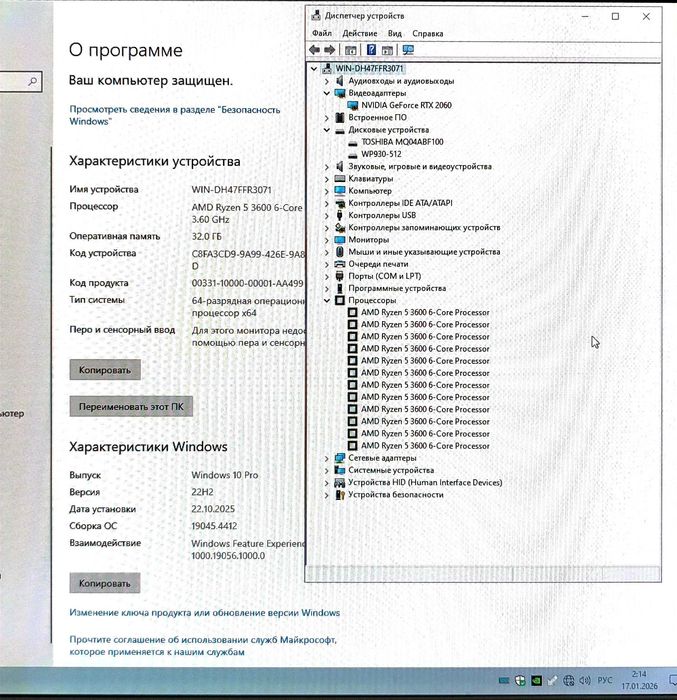Click OS build value 19045.4412
The height and width of the screenshot is (700, 677).
click(214, 526)
